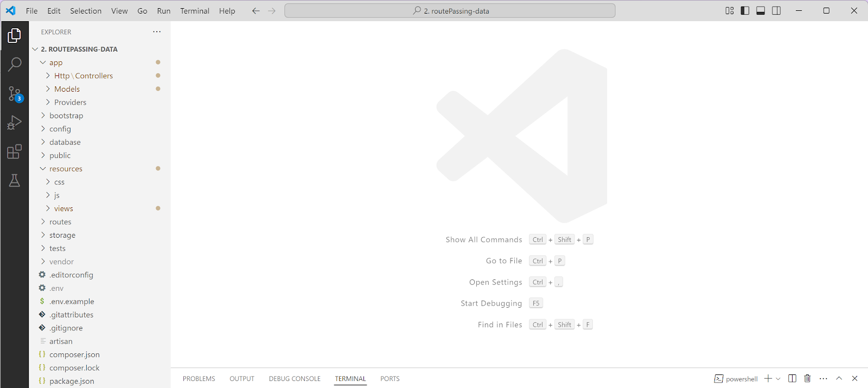868x388 pixels.
Task: Kill terminal with the trash icon
Action: pyautogui.click(x=807, y=379)
